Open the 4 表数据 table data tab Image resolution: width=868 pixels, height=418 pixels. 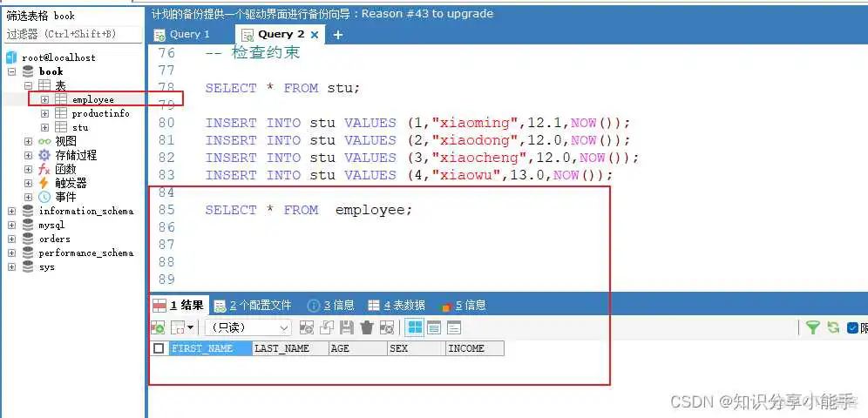[x=397, y=305]
